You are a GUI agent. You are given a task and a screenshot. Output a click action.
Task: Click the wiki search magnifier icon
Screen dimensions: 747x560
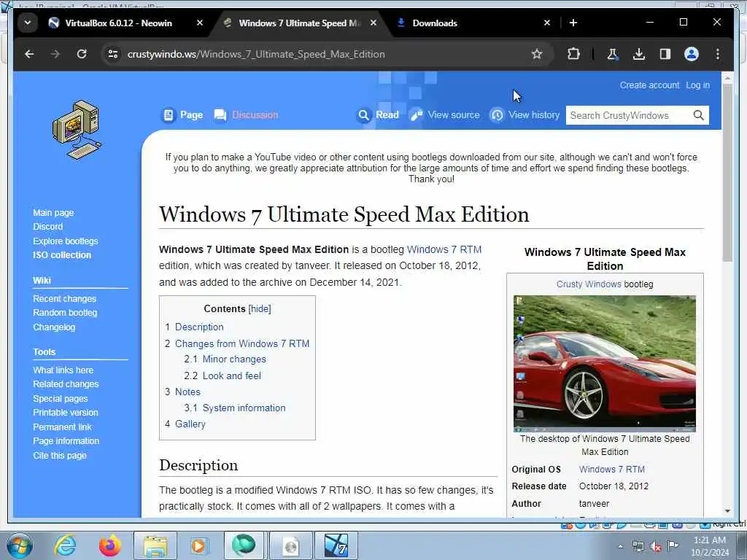pyautogui.click(x=698, y=115)
